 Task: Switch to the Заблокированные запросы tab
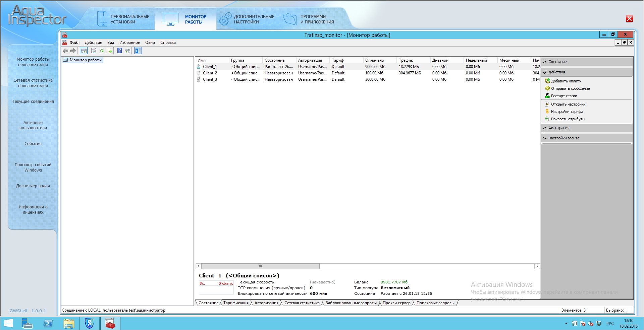coord(351,303)
